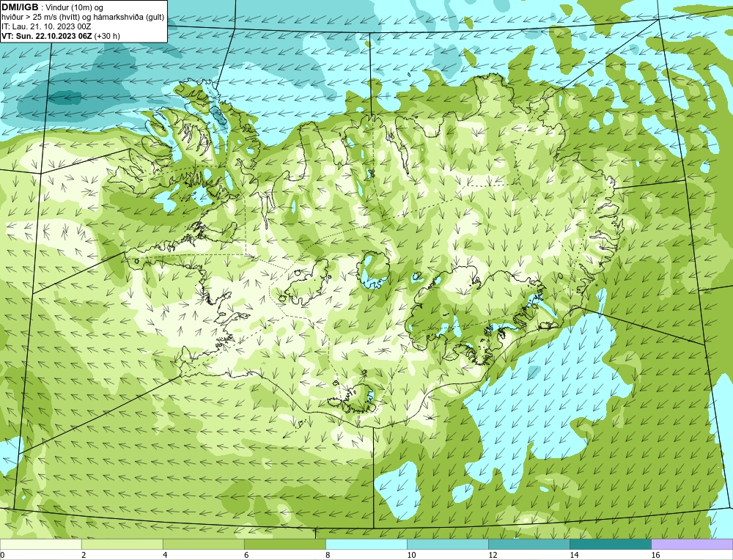
Task: Click the 8–10 m/s pale cyan legend swatch
Action: pyautogui.click(x=366, y=544)
